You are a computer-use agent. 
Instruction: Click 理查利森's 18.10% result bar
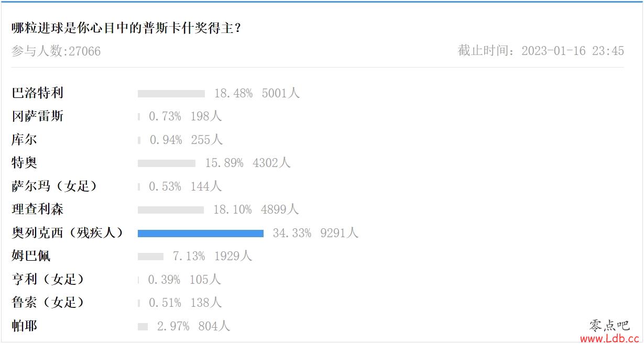tap(171, 210)
